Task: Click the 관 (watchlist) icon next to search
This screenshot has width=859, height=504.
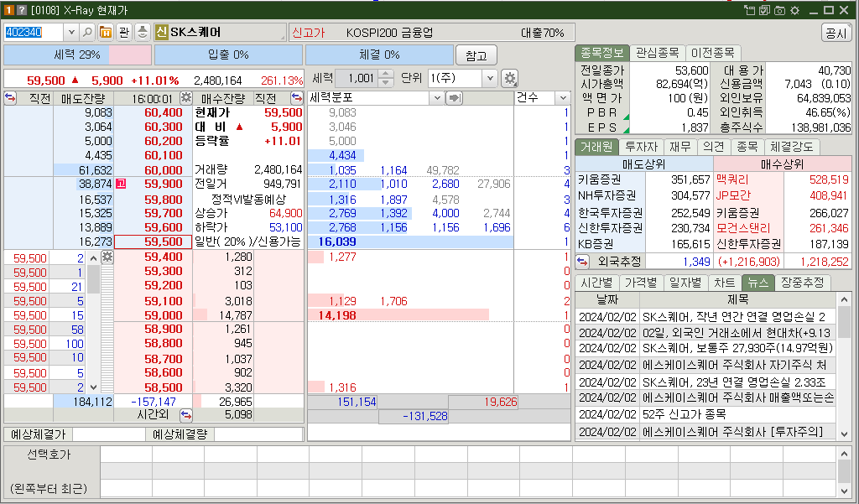Action: pyautogui.click(x=124, y=32)
